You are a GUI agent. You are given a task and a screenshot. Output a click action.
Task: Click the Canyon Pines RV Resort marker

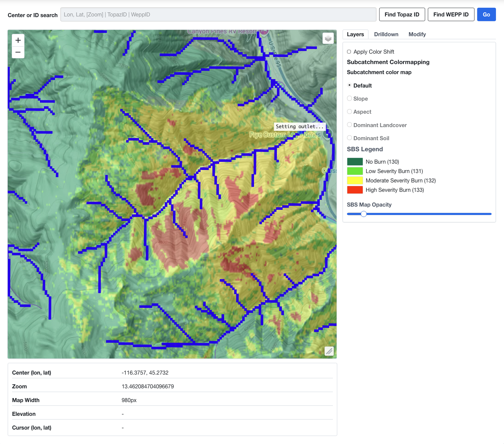(264, 32)
